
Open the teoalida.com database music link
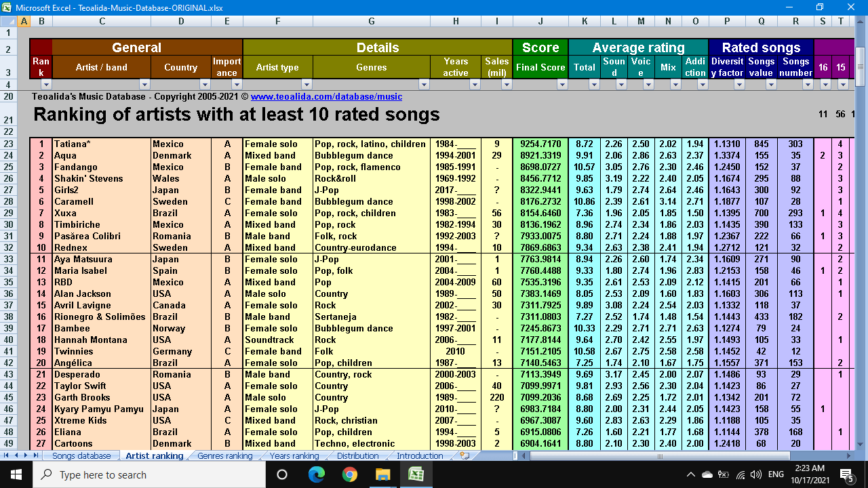[x=326, y=97]
